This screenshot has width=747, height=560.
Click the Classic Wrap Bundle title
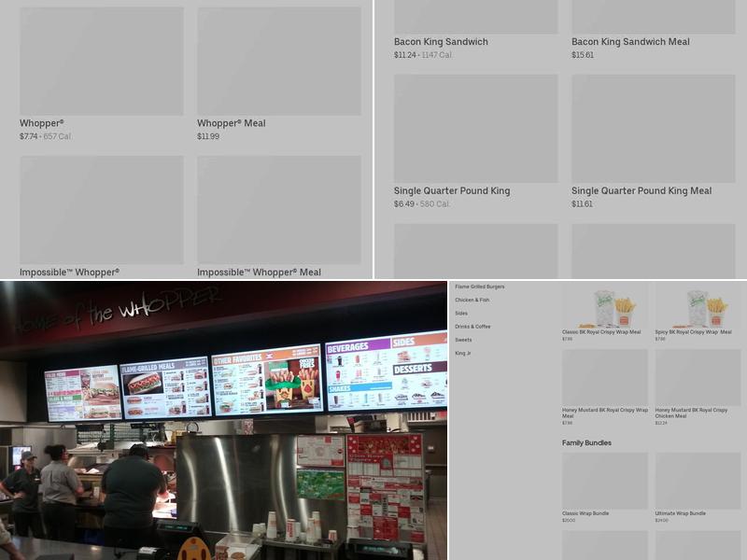pyautogui.click(x=585, y=513)
